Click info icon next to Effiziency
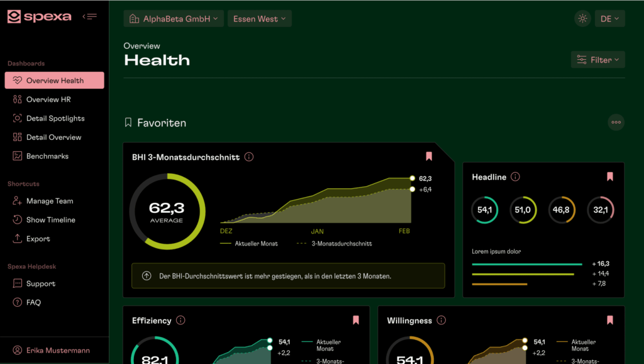 [x=180, y=320]
